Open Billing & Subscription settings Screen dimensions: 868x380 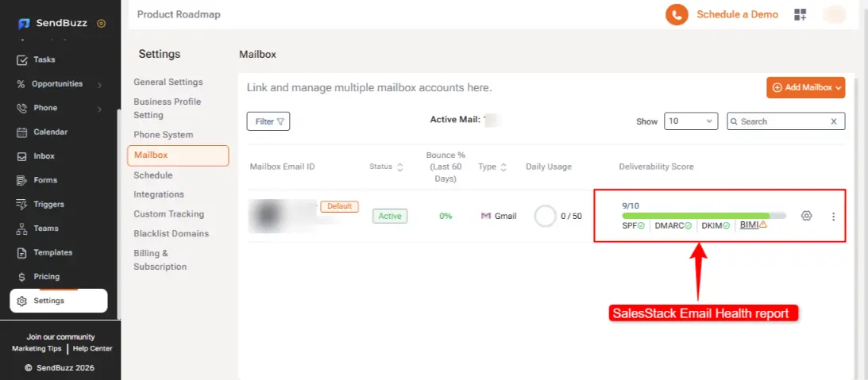160,260
